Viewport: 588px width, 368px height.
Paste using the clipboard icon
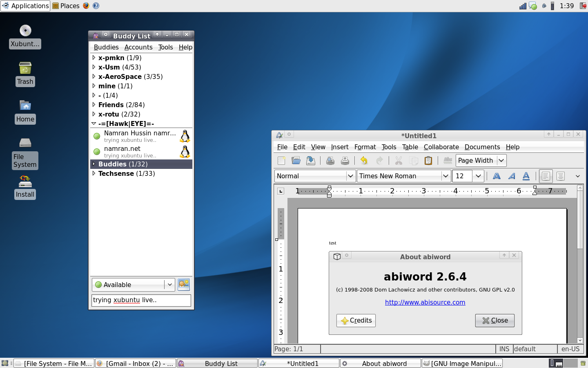428,161
